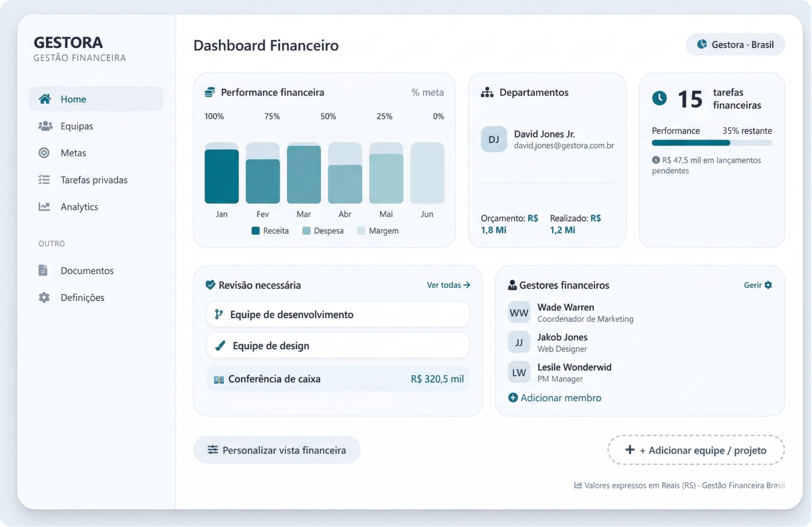Click Adicionar membro link
This screenshot has width=812, height=527.
555,398
